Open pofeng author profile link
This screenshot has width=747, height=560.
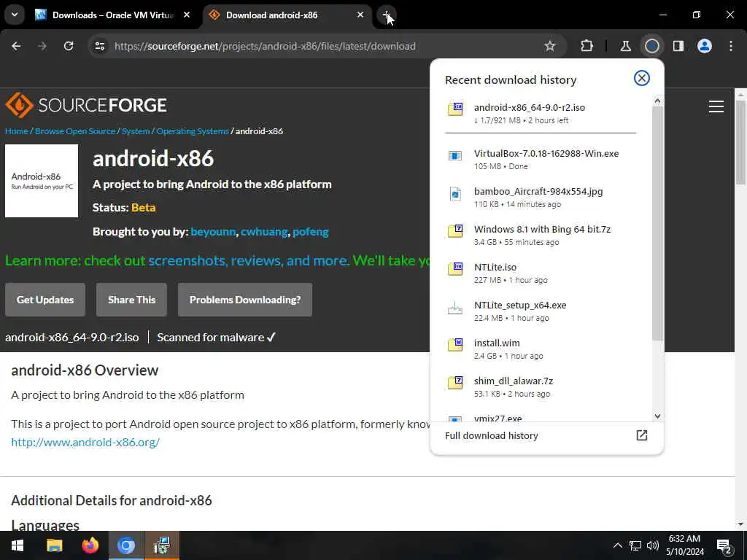311,232
